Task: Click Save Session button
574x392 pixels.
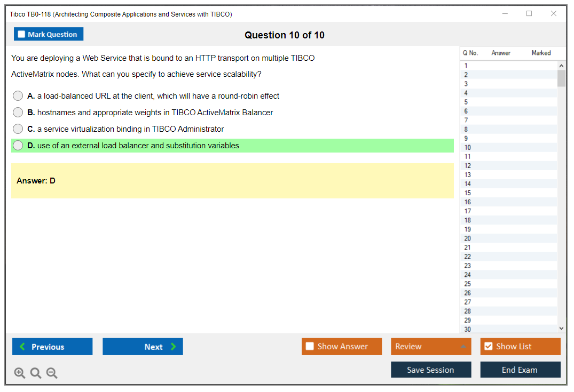Action: coord(430,370)
